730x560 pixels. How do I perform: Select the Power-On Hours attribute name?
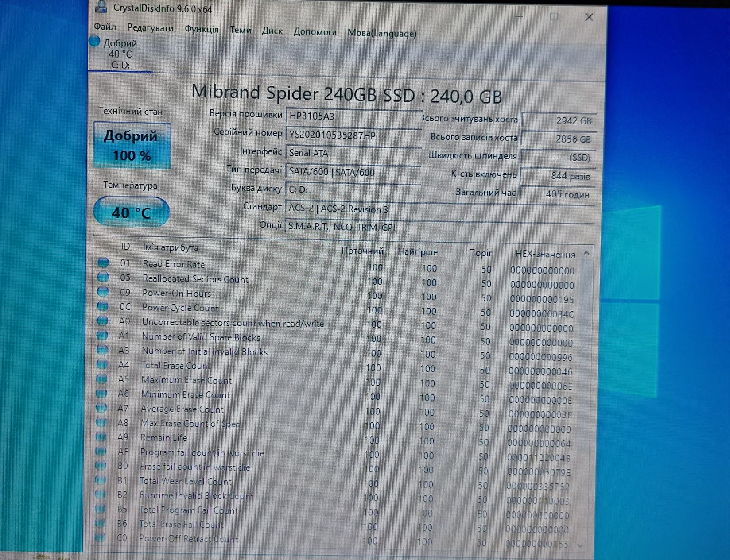[177, 293]
